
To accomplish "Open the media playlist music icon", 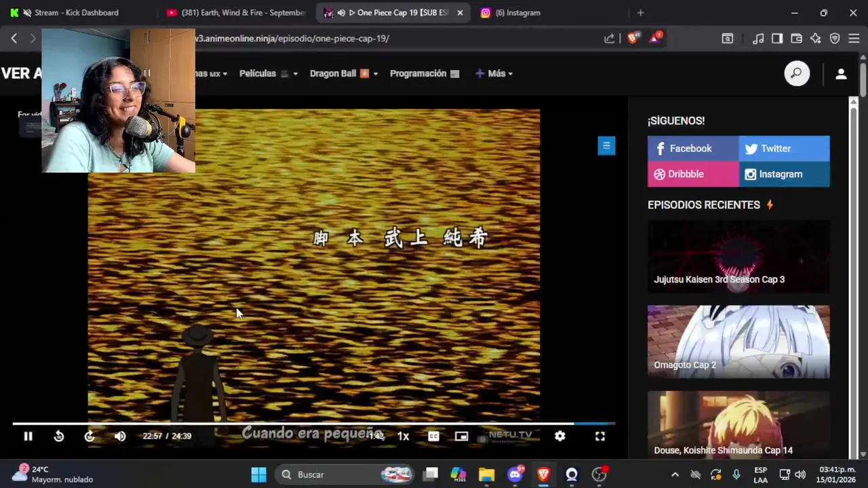I will [x=758, y=39].
